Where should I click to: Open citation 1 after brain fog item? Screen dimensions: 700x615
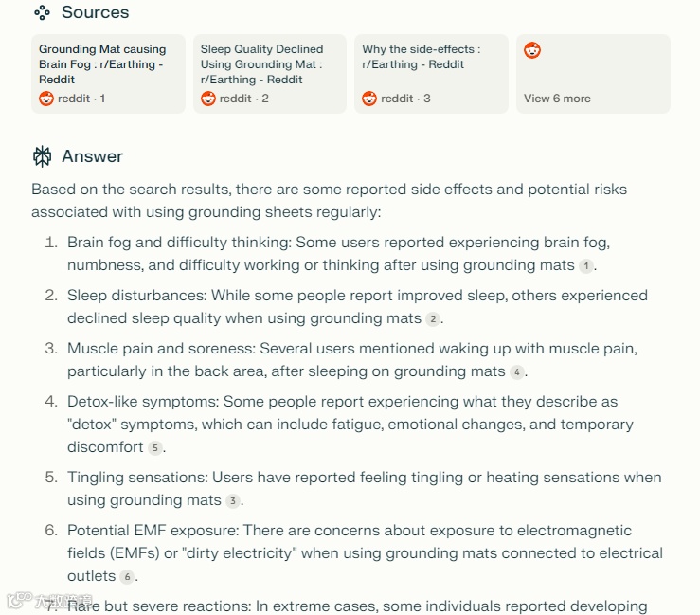point(587,266)
